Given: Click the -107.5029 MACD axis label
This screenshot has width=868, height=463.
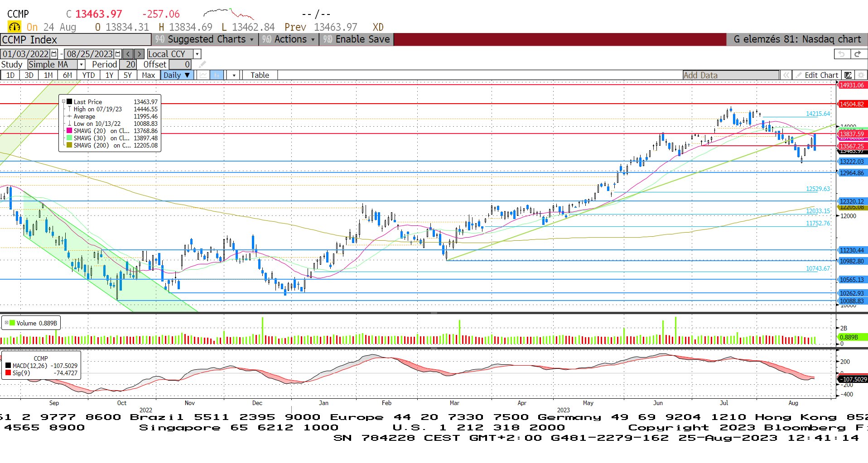Looking at the screenshot, I should pos(853,379).
